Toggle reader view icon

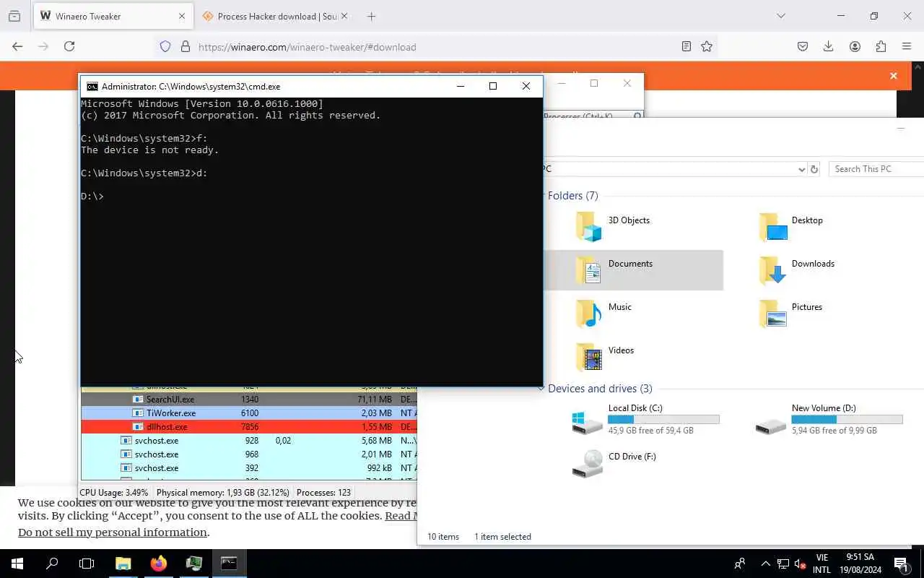[x=687, y=46]
